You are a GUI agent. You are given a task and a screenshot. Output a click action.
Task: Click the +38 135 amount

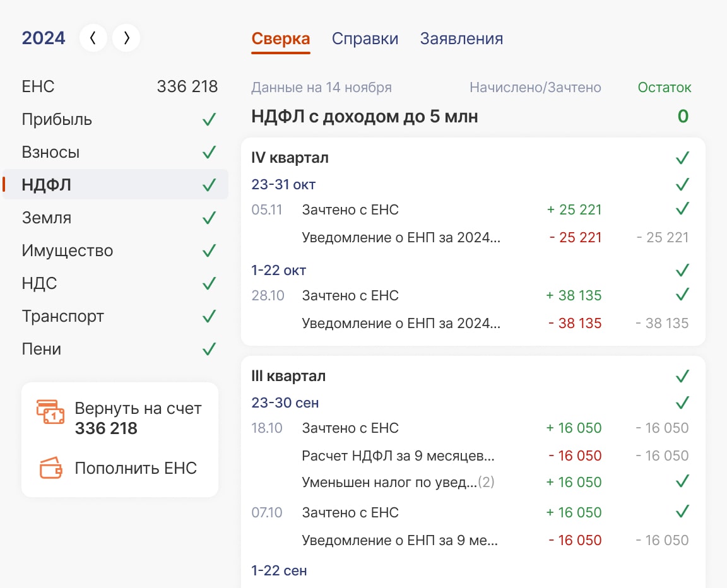[574, 296]
